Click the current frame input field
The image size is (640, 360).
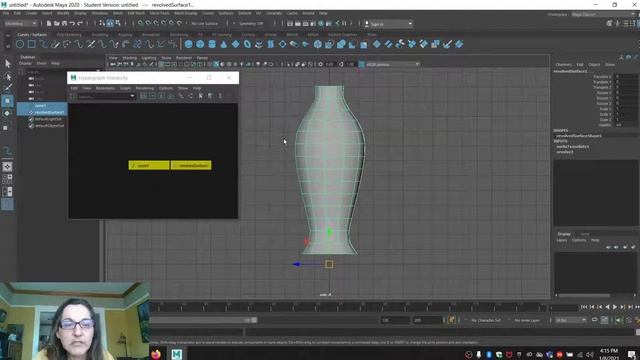[x=563, y=307]
